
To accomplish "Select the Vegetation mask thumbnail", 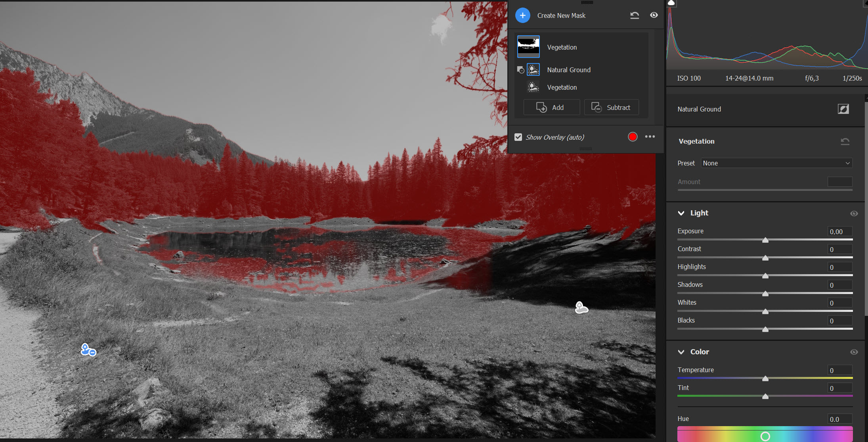I will 528,47.
